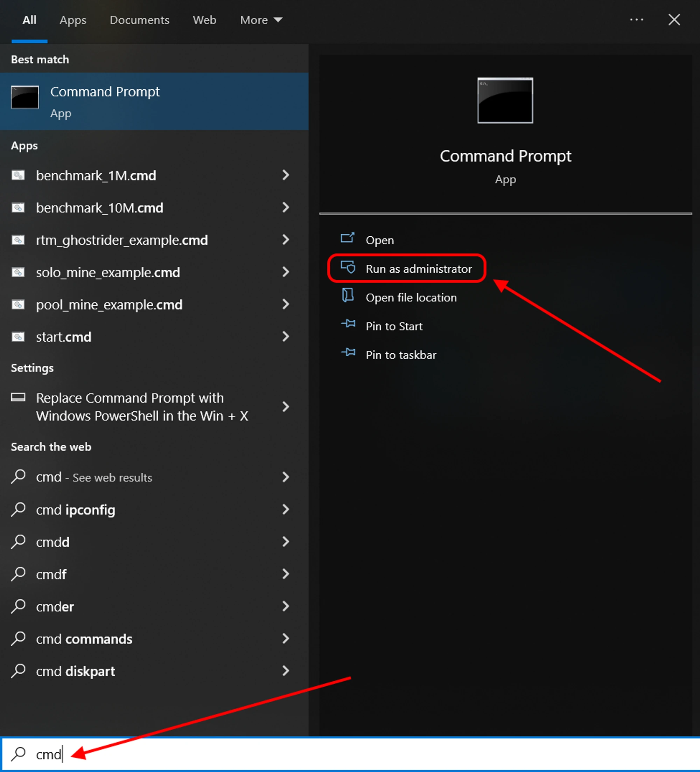Select the Web search tab
Screen dimensions: 700x772
point(204,20)
